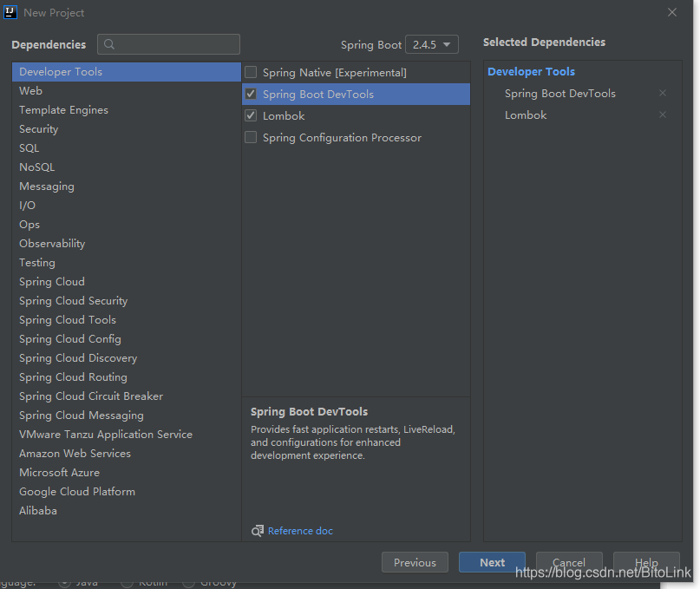Click the search magnifier icon in Dependencies
The width and height of the screenshot is (700, 589).
pyautogui.click(x=109, y=44)
